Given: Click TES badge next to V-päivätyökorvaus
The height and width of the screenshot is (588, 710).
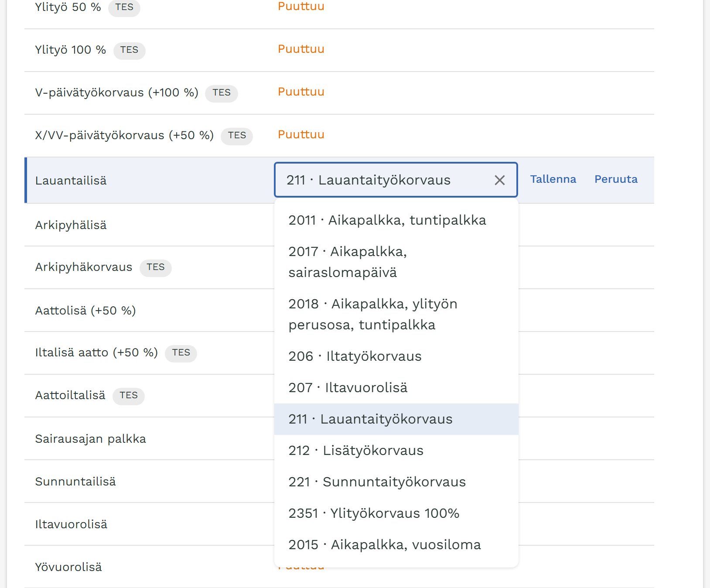Looking at the screenshot, I should pyautogui.click(x=222, y=93).
